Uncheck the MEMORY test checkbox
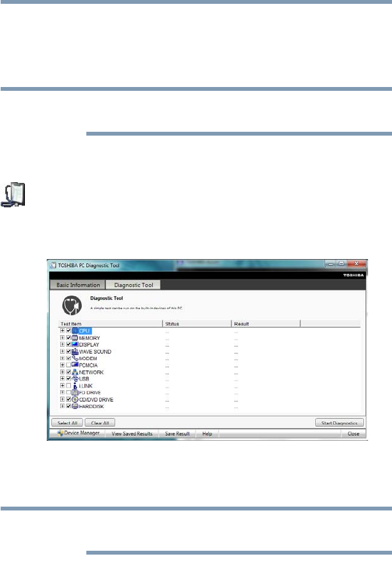The height and width of the screenshot is (561, 392). pos(68,338)
